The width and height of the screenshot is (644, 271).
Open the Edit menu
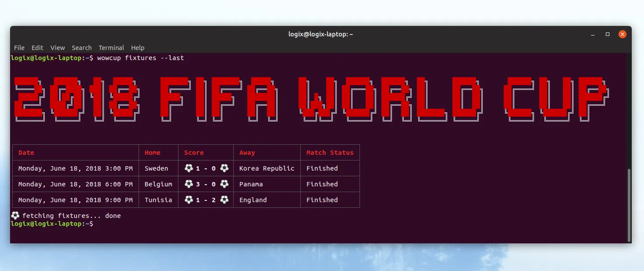[37, 48]
